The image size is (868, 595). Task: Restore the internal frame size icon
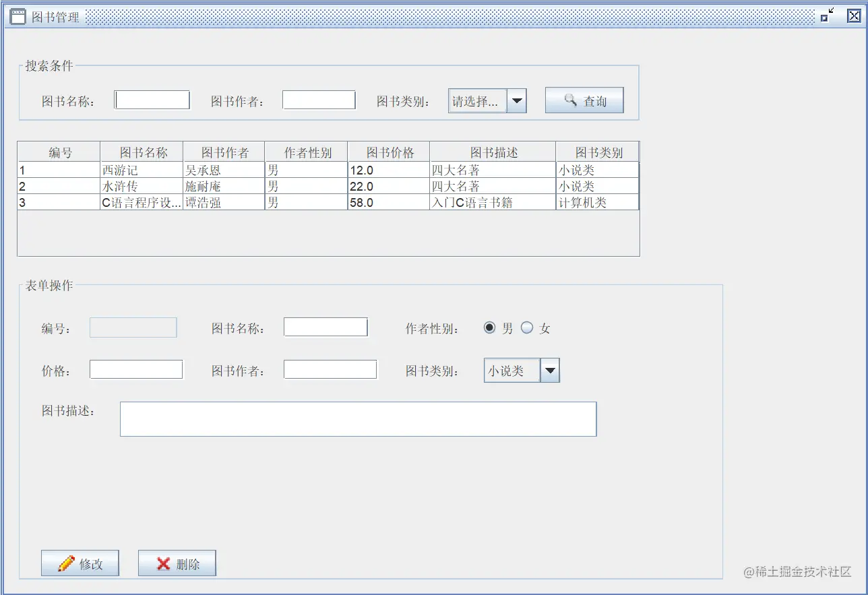[x=827, y=16]
